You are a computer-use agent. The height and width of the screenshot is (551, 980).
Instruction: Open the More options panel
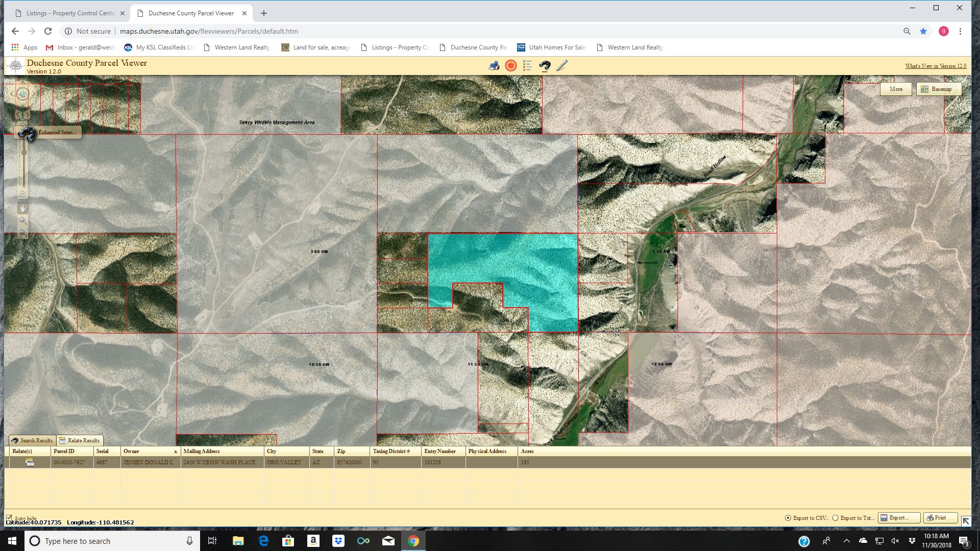(x=896, y=89)
